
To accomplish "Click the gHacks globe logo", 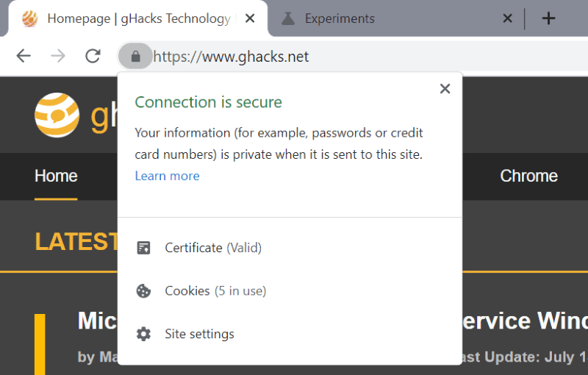I will (x=57, y=115).
